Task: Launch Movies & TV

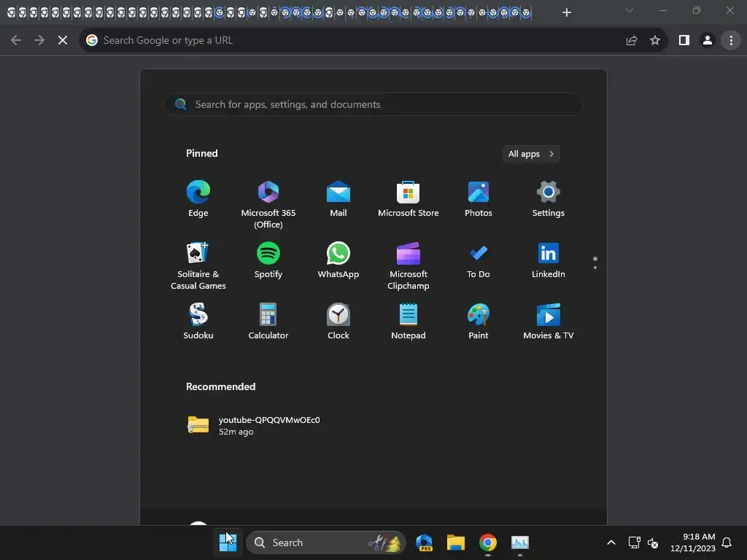Action: tap(549, 321)
